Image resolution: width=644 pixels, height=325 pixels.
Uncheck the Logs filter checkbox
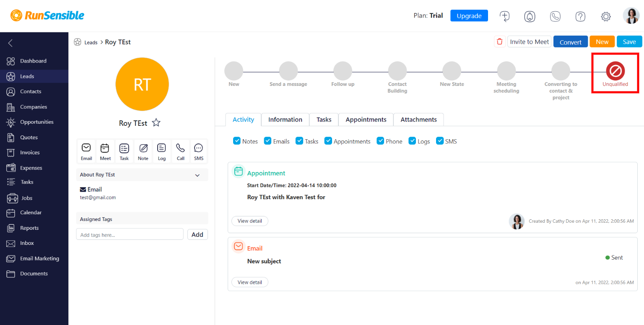(x=412, y=140)
